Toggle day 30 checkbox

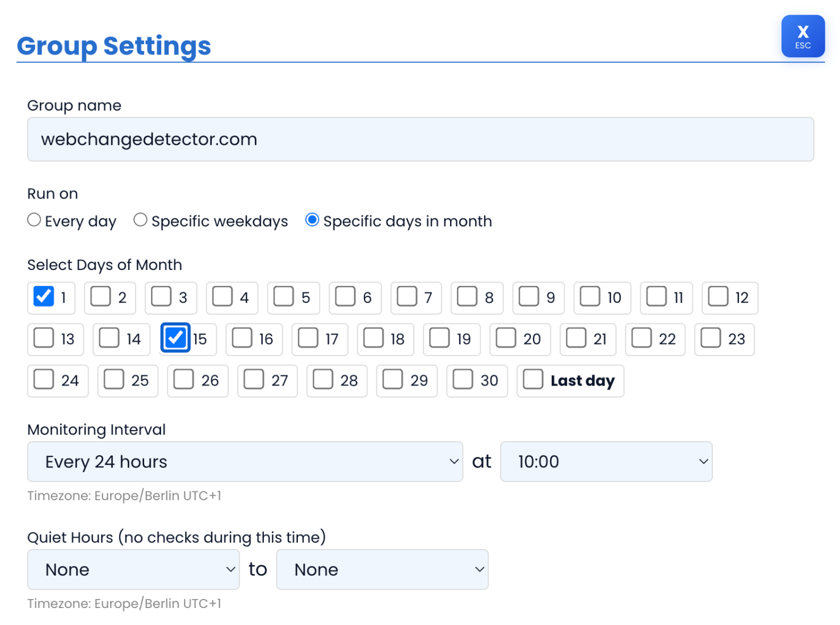pos(463,379)
